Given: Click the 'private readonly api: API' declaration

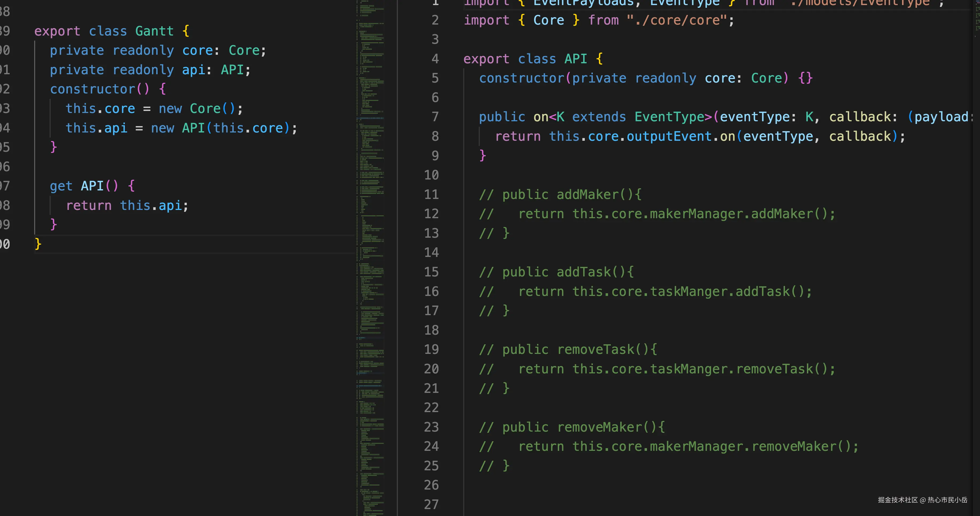Looking at the screenshot, I should (x=150, y=70).
